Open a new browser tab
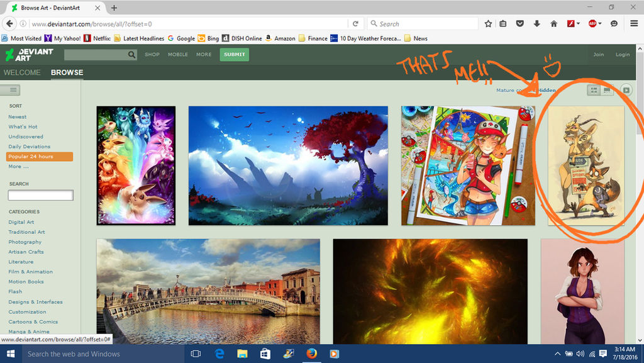This screenshot has width=644, height=363. pos(114,8)
